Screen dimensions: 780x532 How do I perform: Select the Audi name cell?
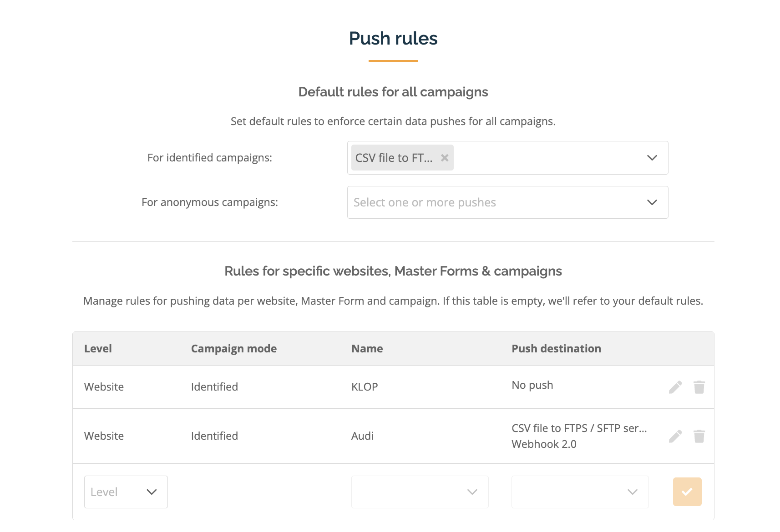coord(362,436)
